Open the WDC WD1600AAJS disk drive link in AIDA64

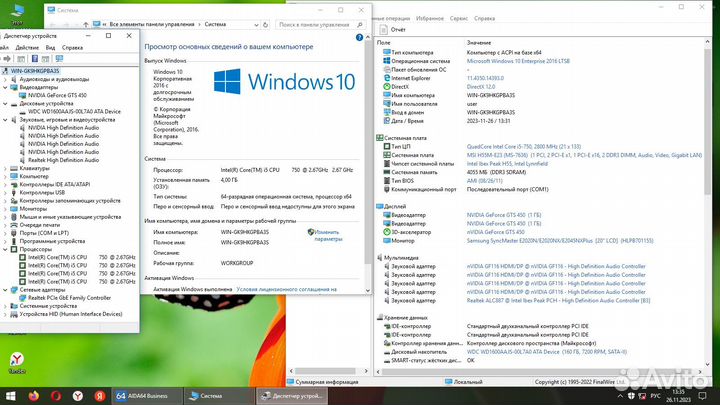click(546, 352)
